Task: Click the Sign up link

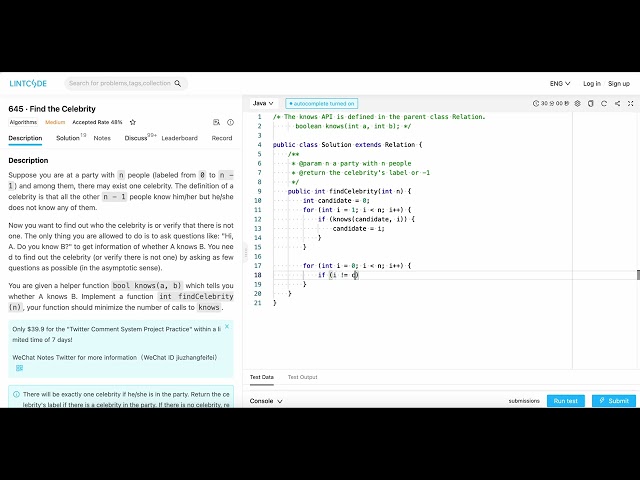Action: [x=619, y=84]
